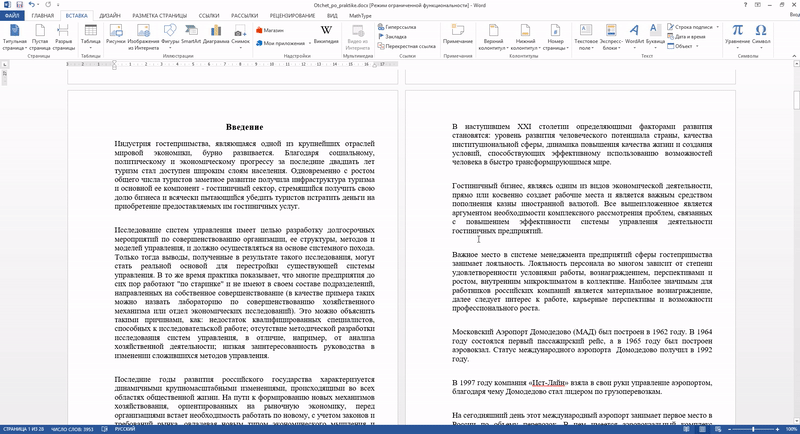Click page count СТРАНИЦА 1 ИЗ 28

23,429
